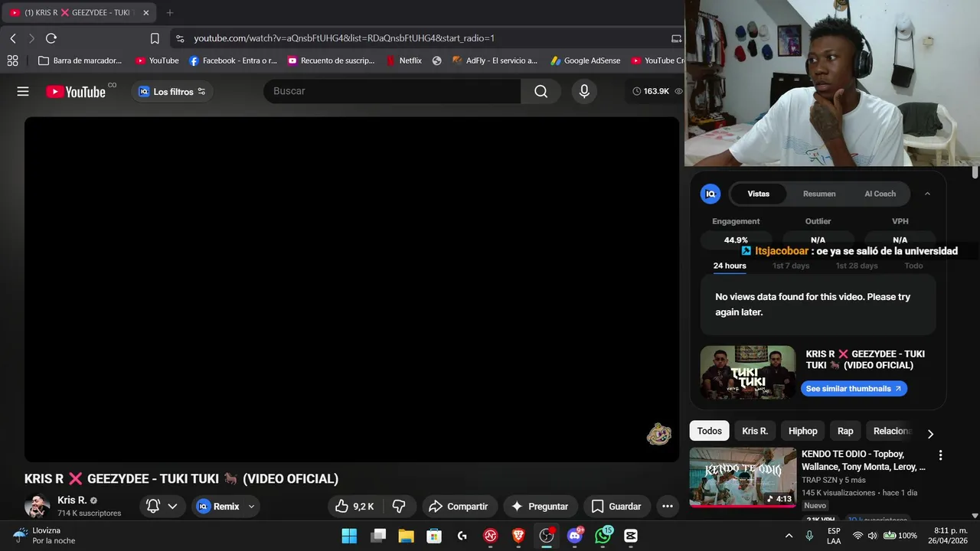Select the 1st 7 days views range
This screenshot has width=980, height=551.
point(791,266)
